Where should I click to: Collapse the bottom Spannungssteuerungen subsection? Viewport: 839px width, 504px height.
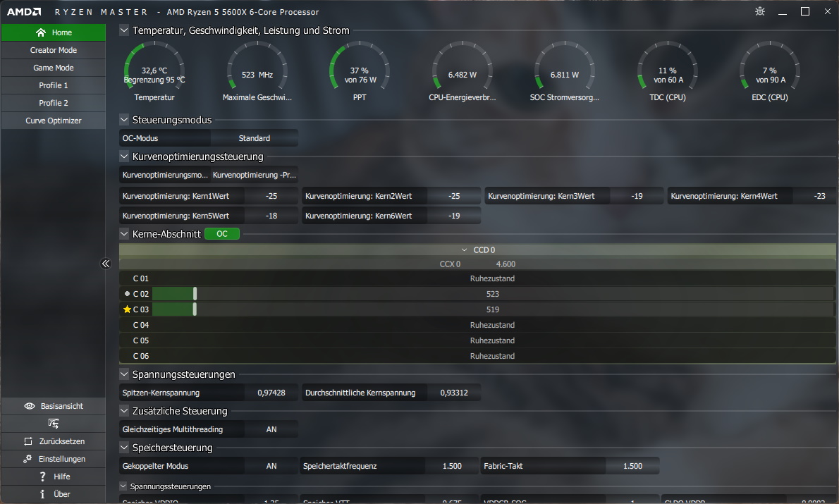(123, 486)
